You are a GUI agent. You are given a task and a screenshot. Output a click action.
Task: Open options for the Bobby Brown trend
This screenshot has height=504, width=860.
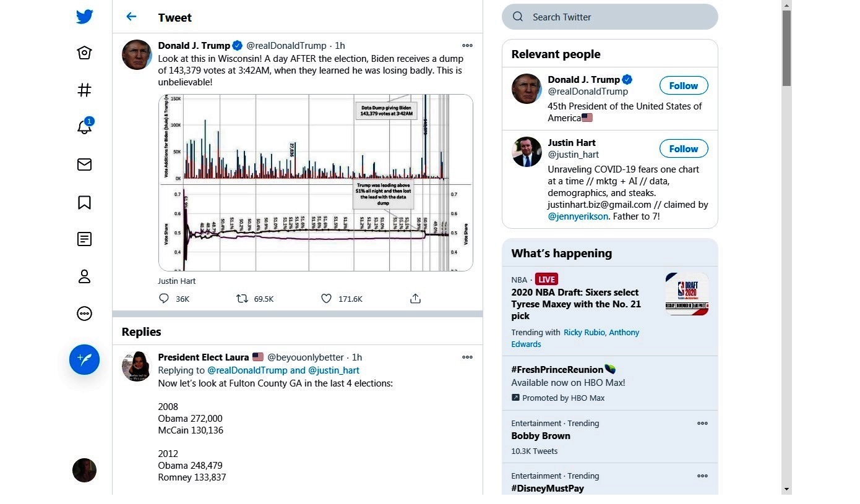pos(702,423)
